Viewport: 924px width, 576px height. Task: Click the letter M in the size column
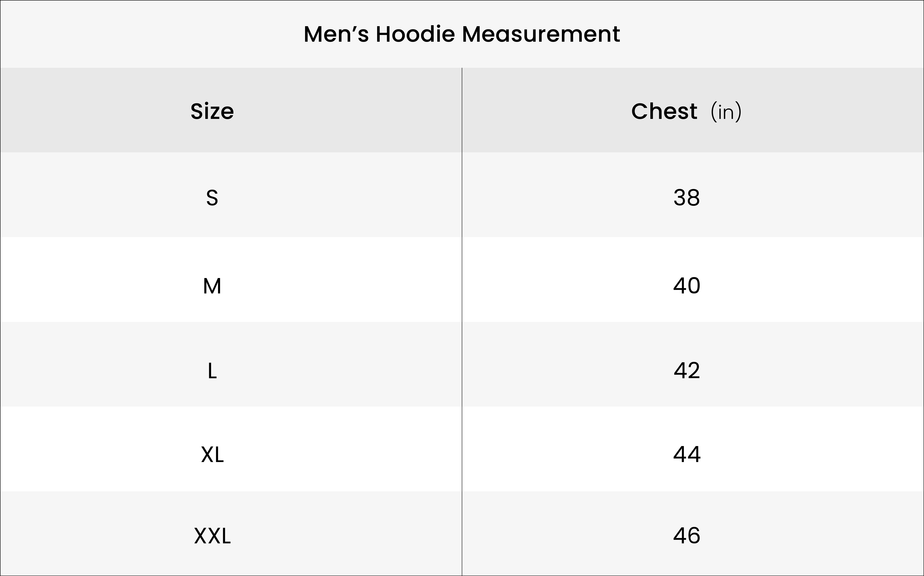212,286
